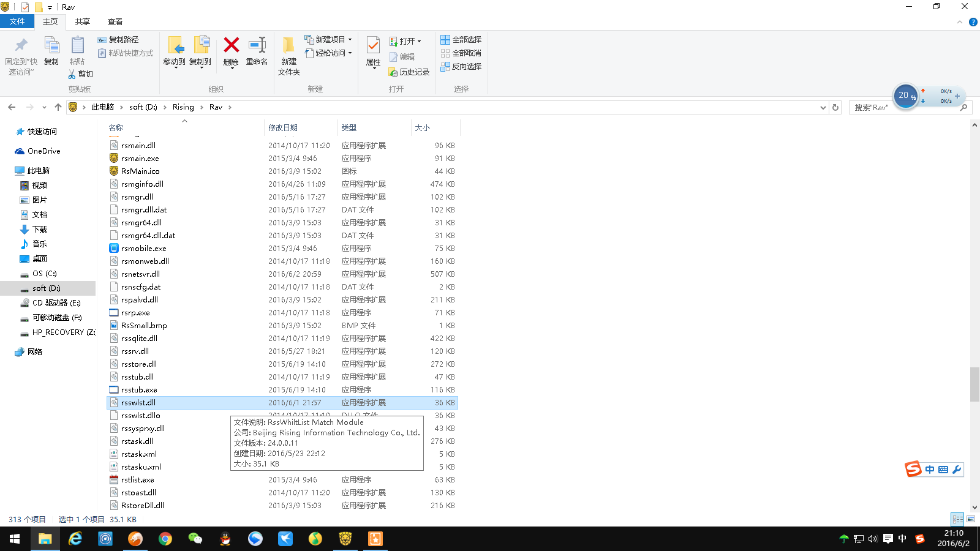Open the File tab
980x551 pixels.
click(x=17, y=21)
